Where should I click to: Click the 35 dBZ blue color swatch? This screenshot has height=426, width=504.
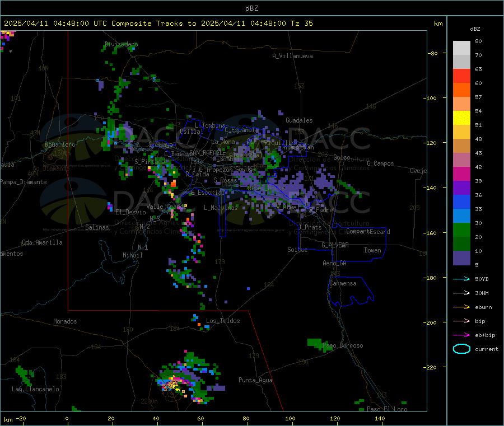pos(461,216)
